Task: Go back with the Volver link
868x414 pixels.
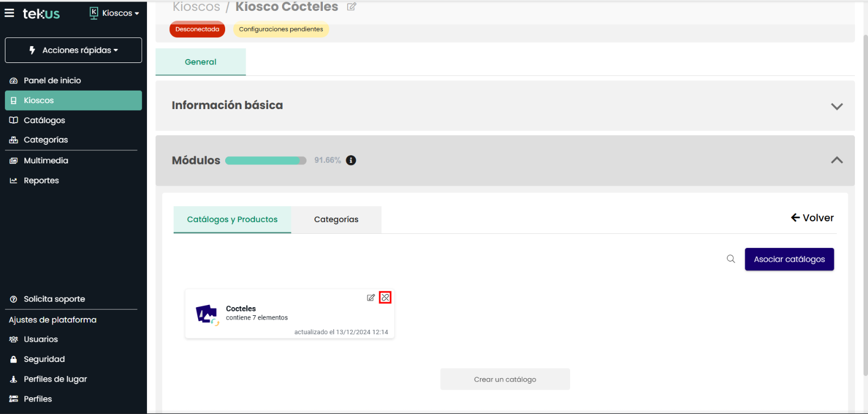Action: point(812,218)
